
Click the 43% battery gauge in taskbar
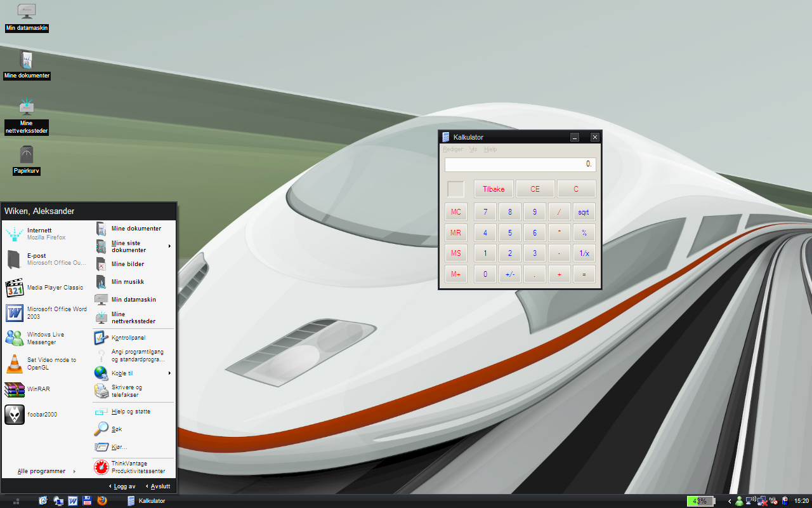(700, 501)
